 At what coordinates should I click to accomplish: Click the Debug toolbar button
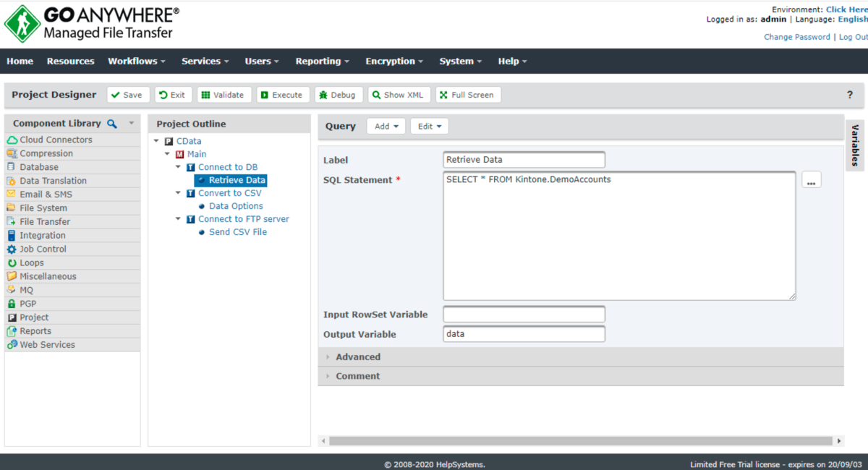(x=339, y=95)
